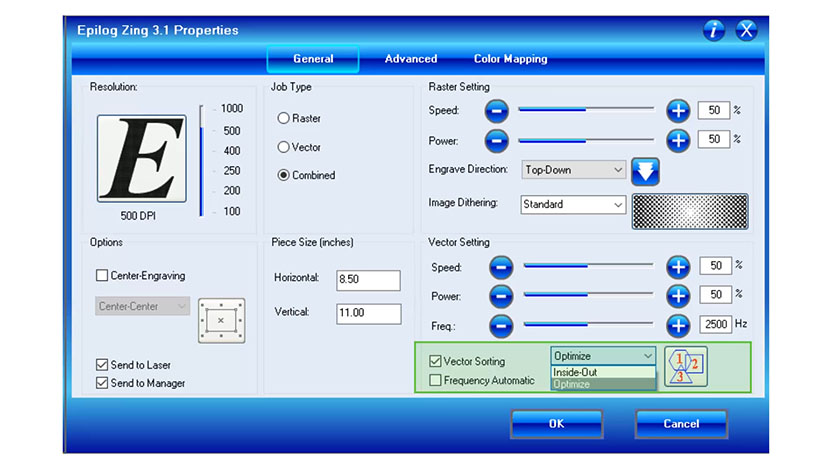Switch to the Advanced tab

pyautogui.click(x=411, y=59)
